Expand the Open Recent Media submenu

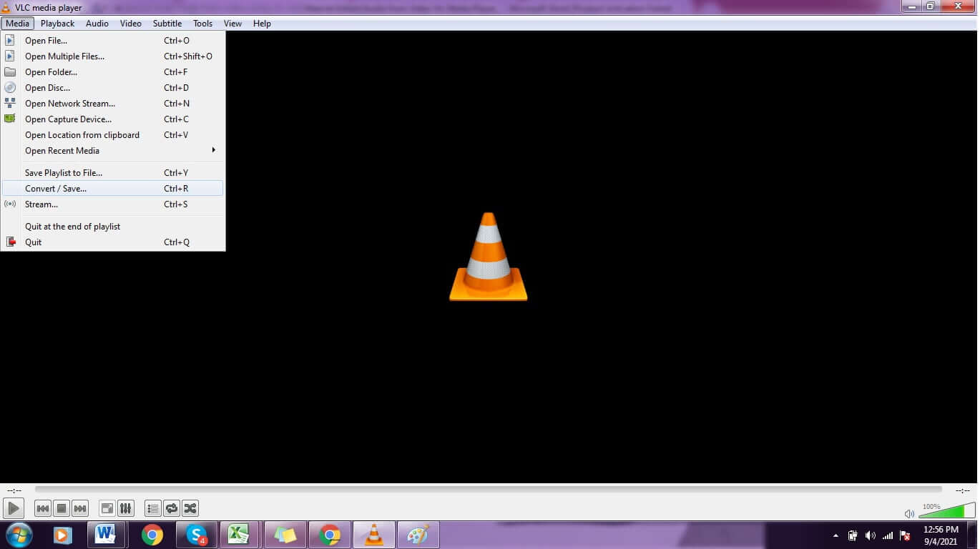click(x=113, y=151)
